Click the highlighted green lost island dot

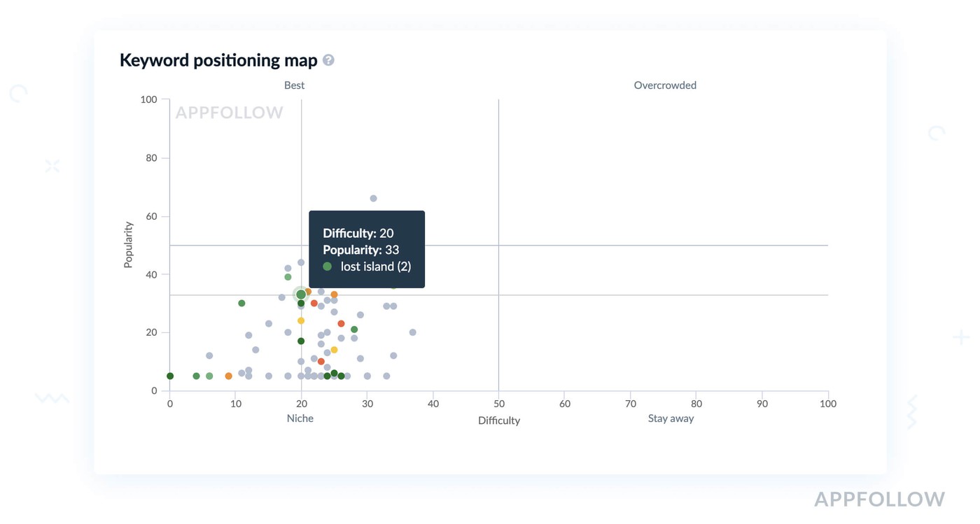click(x=301, y=295)
